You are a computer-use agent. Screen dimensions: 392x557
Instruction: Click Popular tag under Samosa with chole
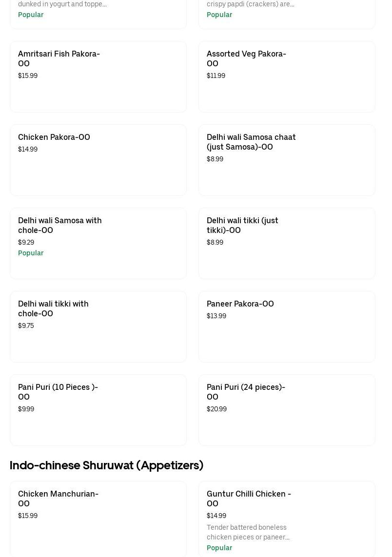pos(31,253)
